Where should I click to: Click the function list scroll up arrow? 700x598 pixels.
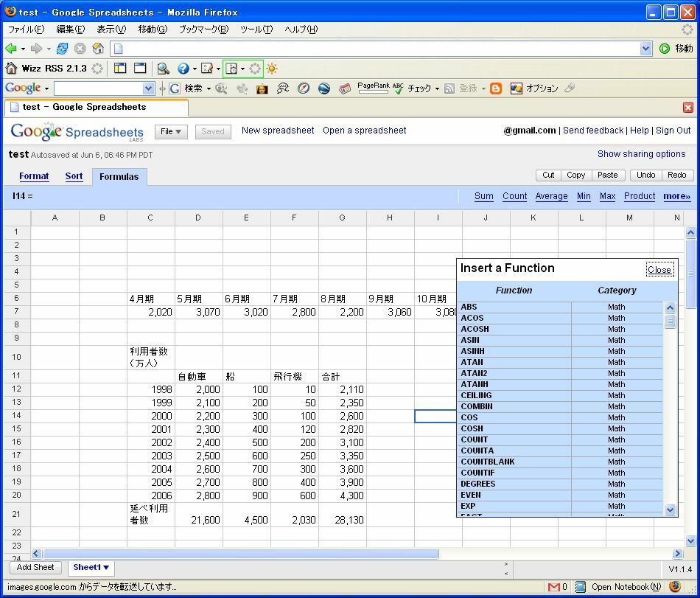click(670, 307)
